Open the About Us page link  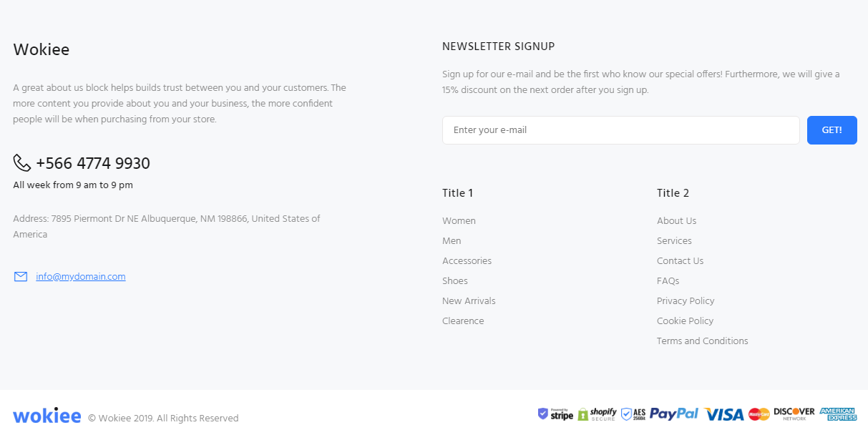[x=676, y=221]
